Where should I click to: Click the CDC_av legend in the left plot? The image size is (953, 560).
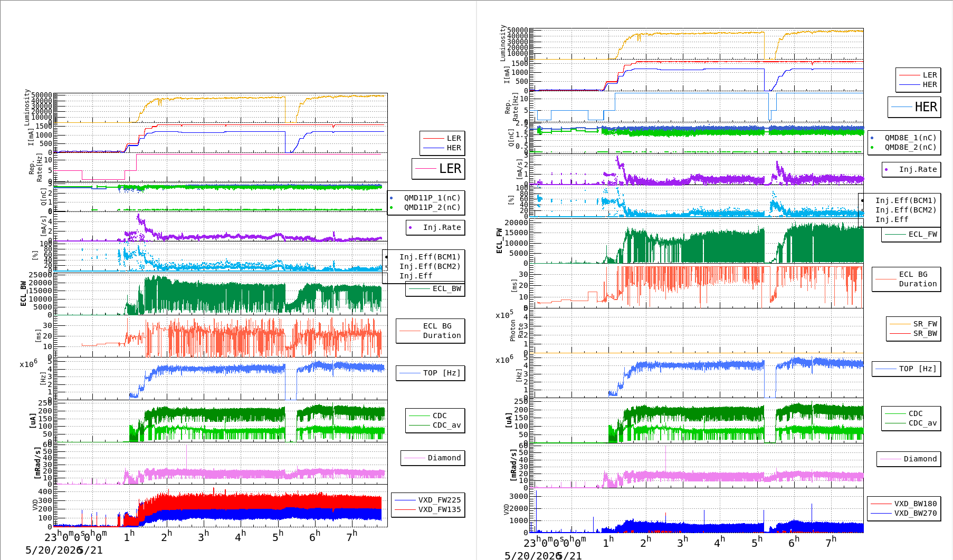[435, 425]
